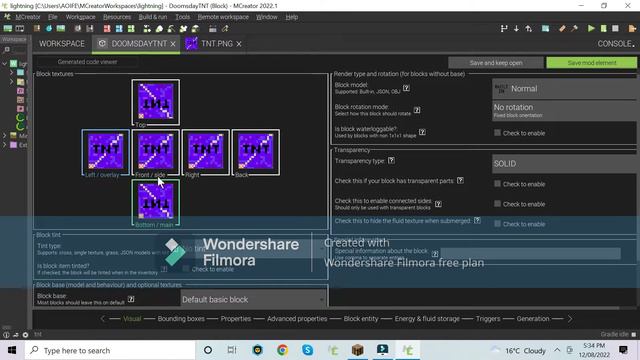The width and height of the screenshot is (640, 360).
Task: Click the red texture creation icon in toolbar
Action: (x=107, y=29)
